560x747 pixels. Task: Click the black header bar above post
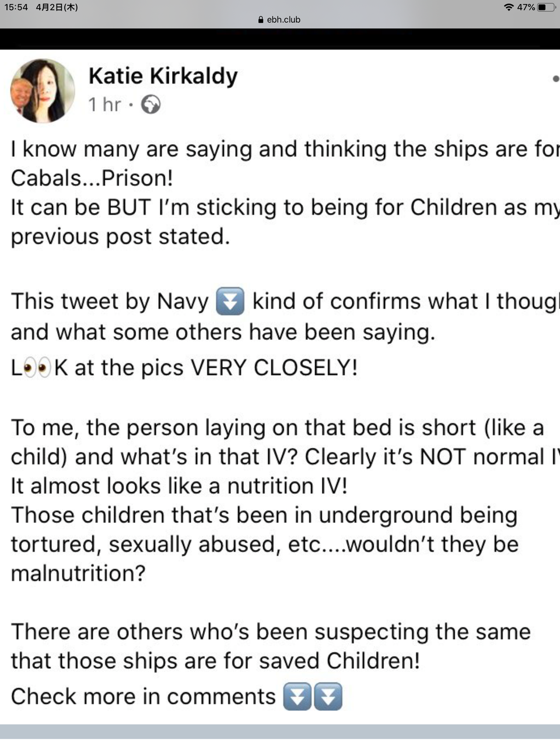pyautogui.click(x=280, y=39)
